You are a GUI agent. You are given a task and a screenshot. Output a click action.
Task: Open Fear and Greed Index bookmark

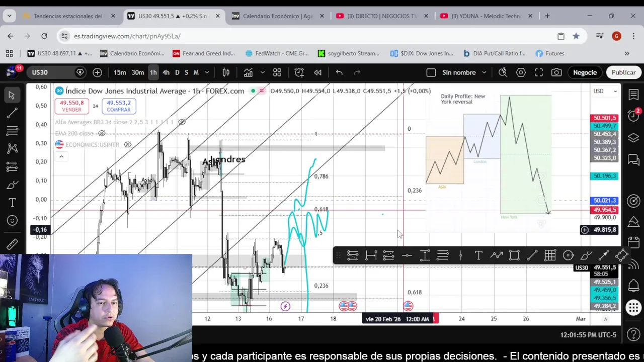(x=204, y=53)
